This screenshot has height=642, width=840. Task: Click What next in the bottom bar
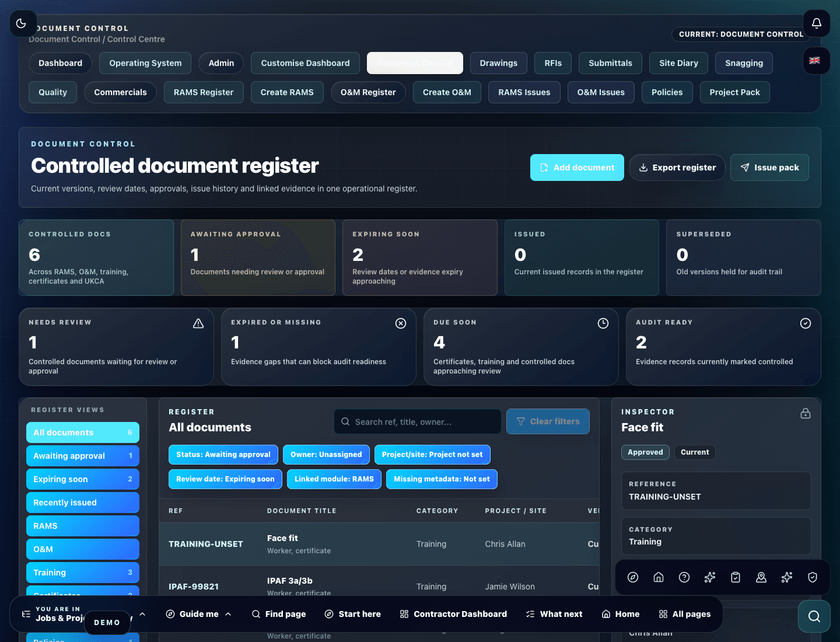tap(554, 614)
